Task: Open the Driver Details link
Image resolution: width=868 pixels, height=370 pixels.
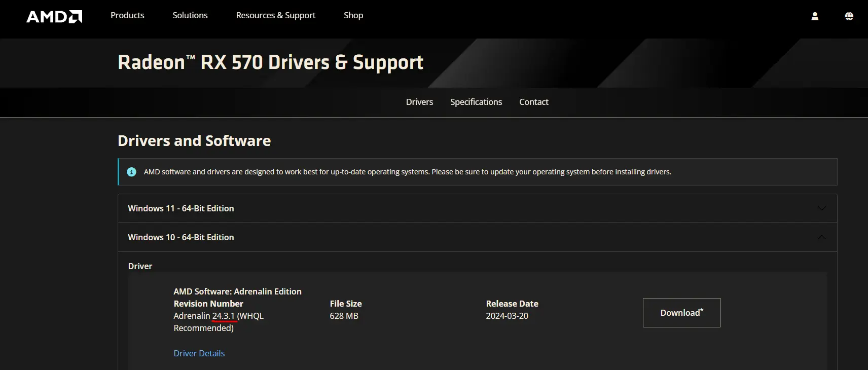Action: 199,353
